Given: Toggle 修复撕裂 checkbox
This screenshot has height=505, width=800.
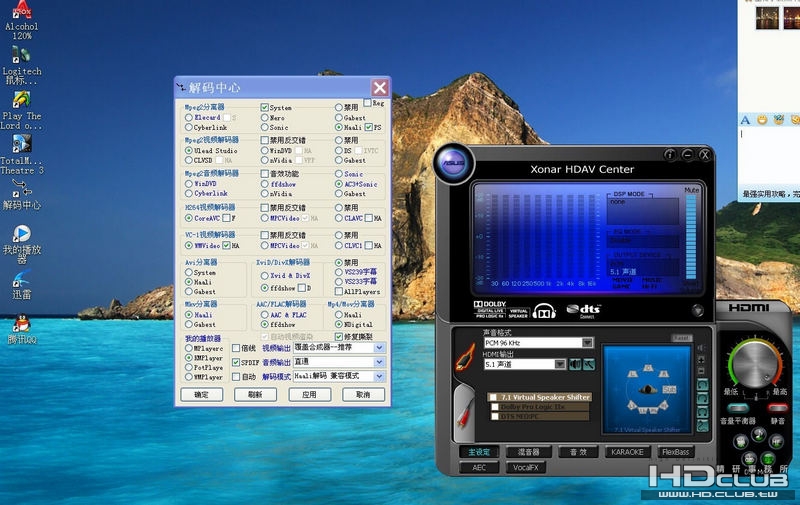Looking at the screenshot, I should [338, 337].
